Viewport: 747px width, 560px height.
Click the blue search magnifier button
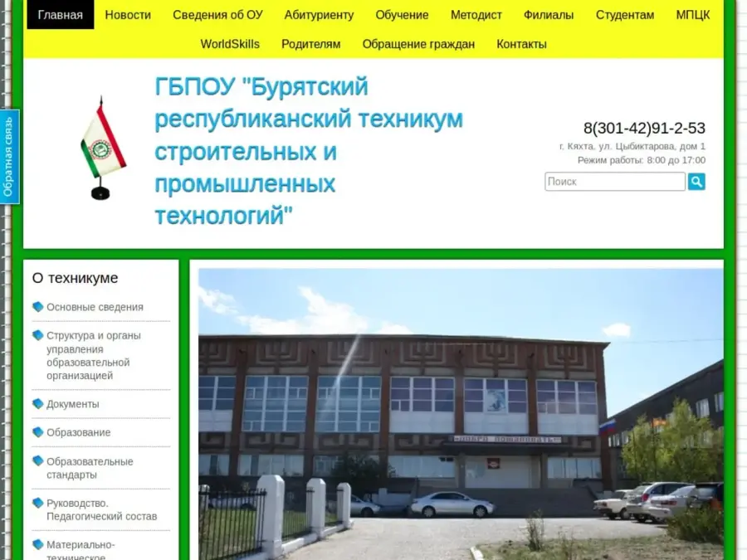click(x=696, y=182)
